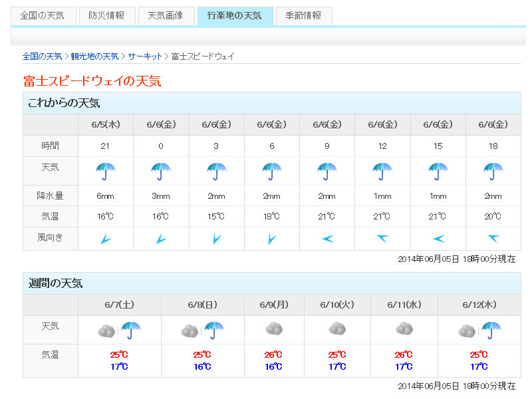Viewport: 532px width, 399px height.
Task: Click the wind direction arrow for hour 18
Action: (493, 239)
